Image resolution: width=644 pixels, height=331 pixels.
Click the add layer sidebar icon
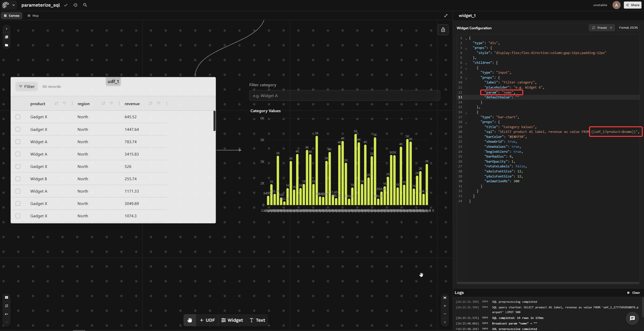7,37
